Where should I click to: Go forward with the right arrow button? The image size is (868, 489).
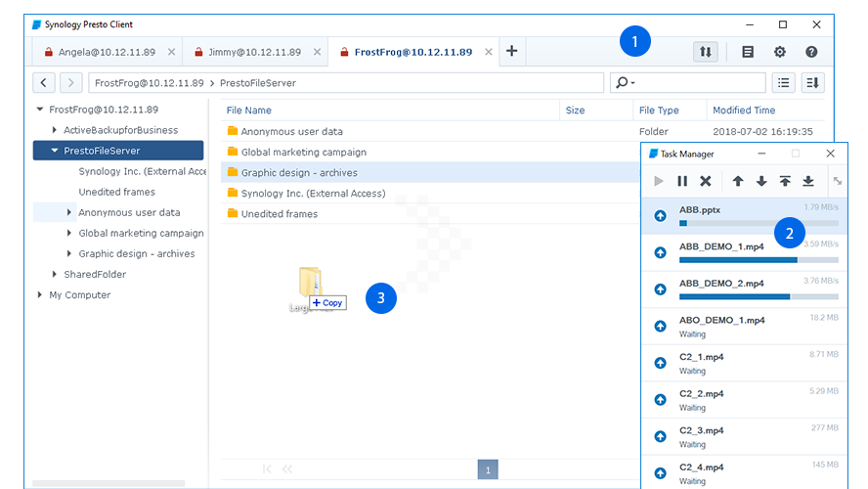point(70,83)
